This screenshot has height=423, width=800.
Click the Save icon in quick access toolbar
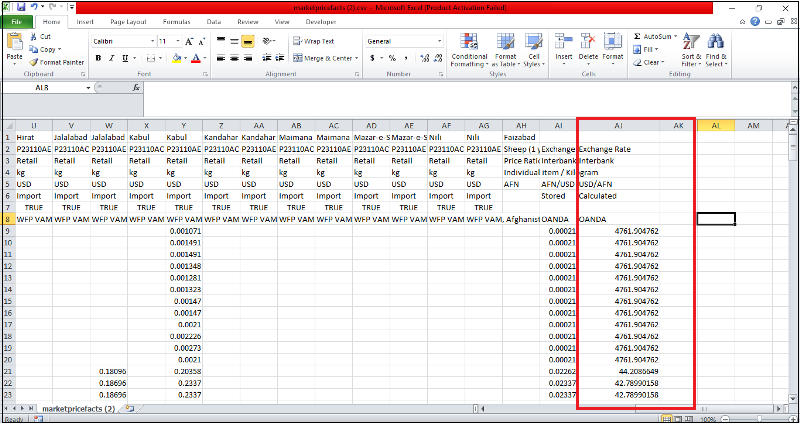tap(22, 6)
